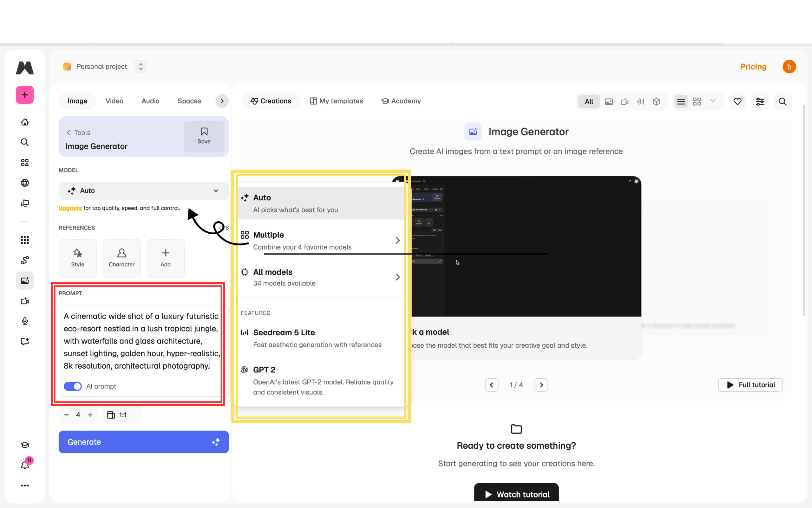Increase image count with plus
812x508 pixels.
[90, 415]
